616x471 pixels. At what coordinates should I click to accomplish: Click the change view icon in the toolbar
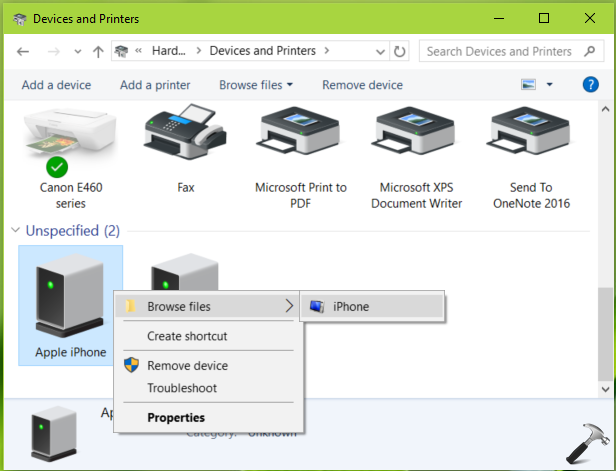(528, 84)
